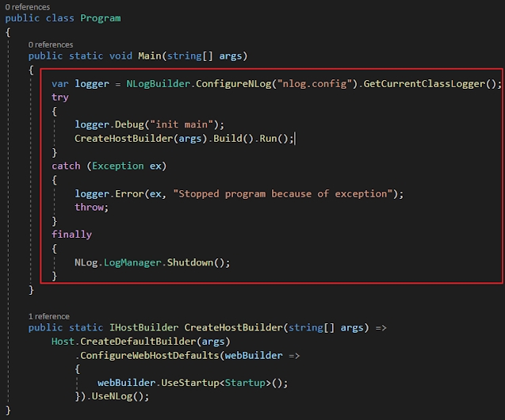
Task: Click the finally keyword
Action: coord(72,235)
